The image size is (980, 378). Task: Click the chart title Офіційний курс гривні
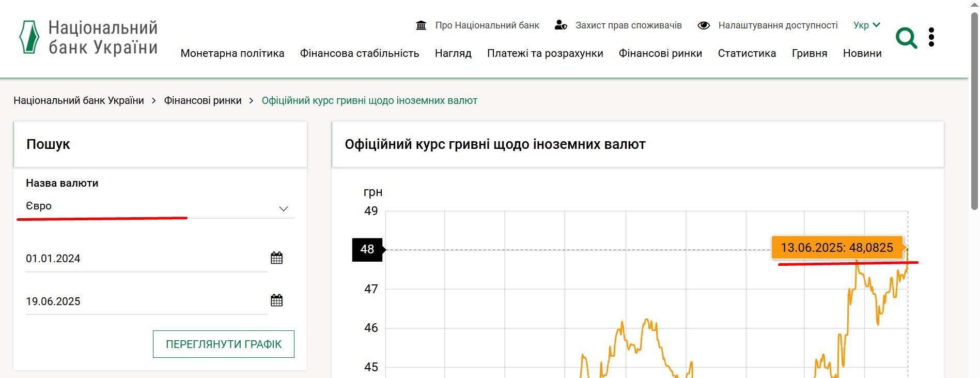click(x=495, y=144)
